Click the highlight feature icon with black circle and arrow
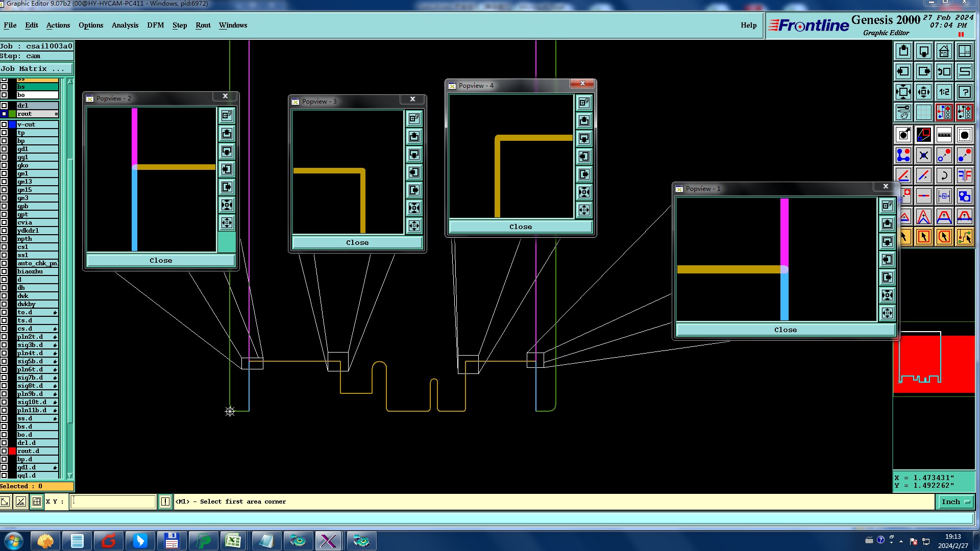Screen dimensions: 980x551 pos(903,135)
